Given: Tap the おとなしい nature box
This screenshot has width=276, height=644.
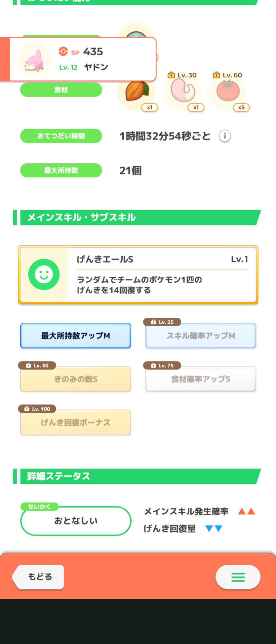Looking at the screenshot, I should point(76,521).
